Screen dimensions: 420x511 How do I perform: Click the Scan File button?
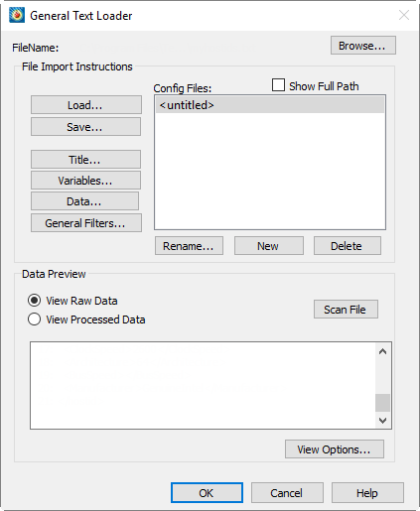346,310
